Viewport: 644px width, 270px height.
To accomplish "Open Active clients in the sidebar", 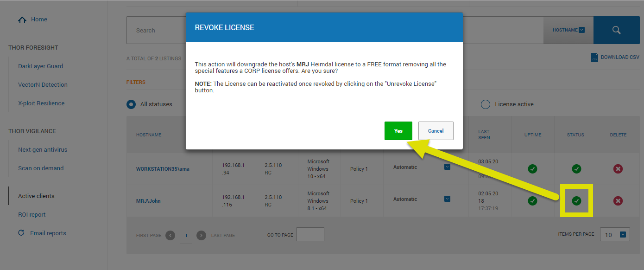I will click(x=36, y=196).
